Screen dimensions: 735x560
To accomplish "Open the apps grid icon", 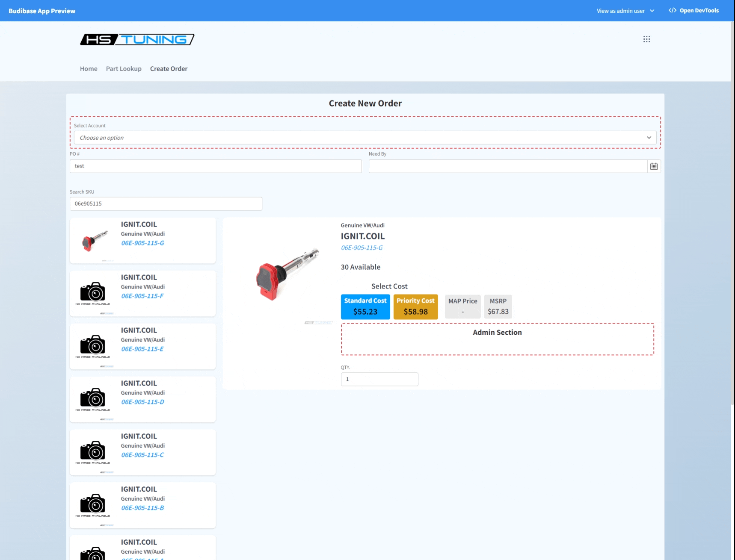I will [x=646, y=39].
